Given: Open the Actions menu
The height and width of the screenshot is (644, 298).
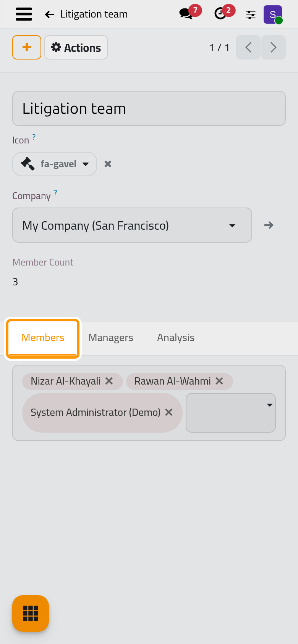Looking at the screenshot, I should click(76, 47).
